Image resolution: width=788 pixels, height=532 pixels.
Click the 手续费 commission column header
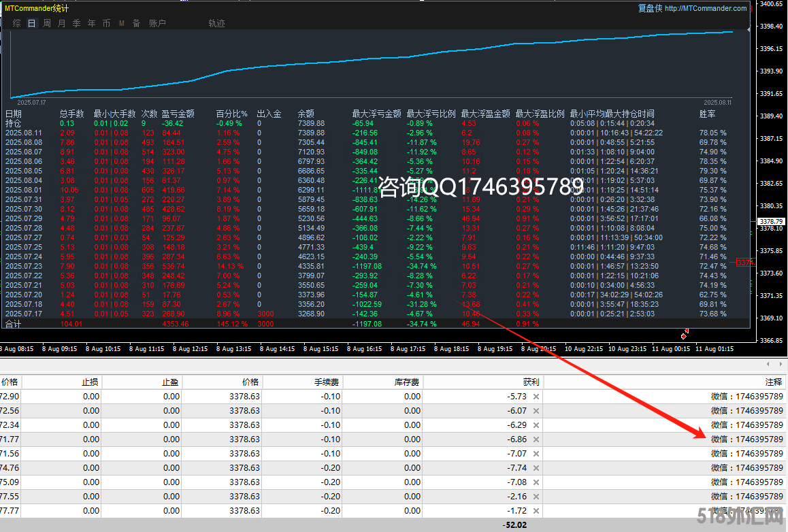[325, 382]
